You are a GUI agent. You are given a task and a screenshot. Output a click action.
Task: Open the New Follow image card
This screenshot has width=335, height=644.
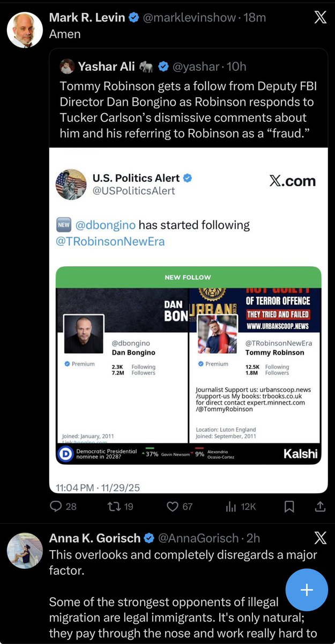tap(188, 365)
